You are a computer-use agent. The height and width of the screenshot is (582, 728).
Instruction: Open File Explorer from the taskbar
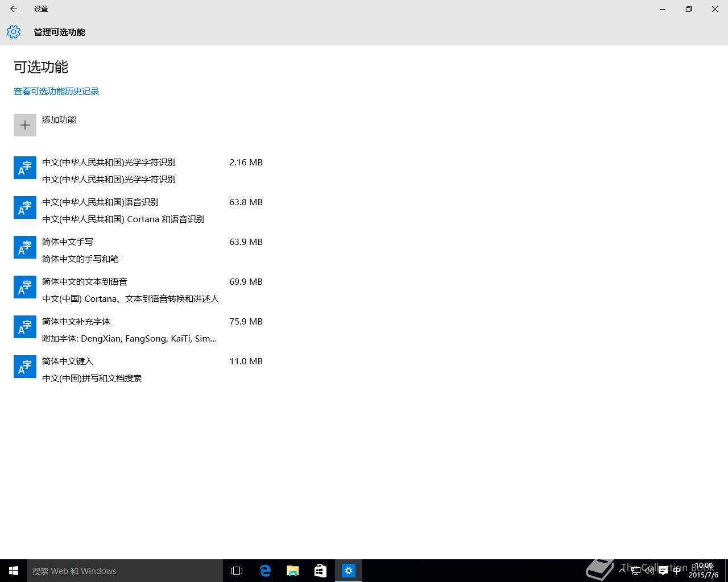pyautogui.click(x=292, y=571)
